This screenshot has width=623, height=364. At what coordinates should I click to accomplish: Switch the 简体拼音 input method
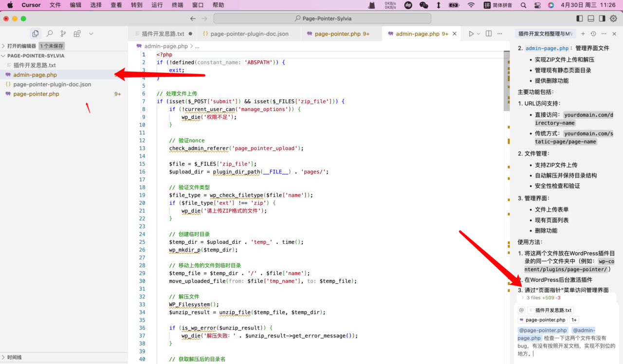click(498, 5)
